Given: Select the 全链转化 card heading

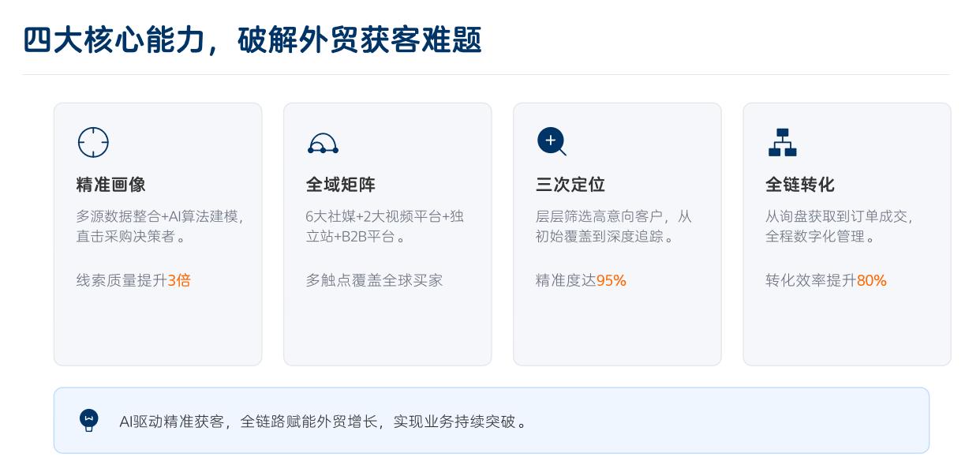Looking at the screenshot, I should click(x=800, y=185).
